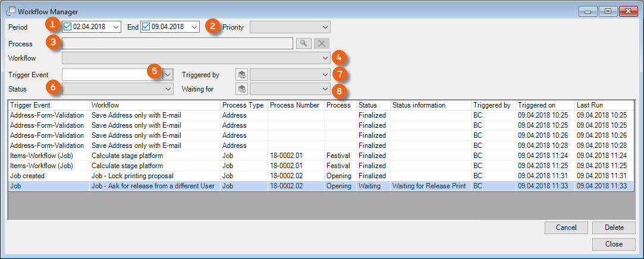The image size is (644, 259).
Task: Open the Period start date calendar dropdown
Action: 115,27
